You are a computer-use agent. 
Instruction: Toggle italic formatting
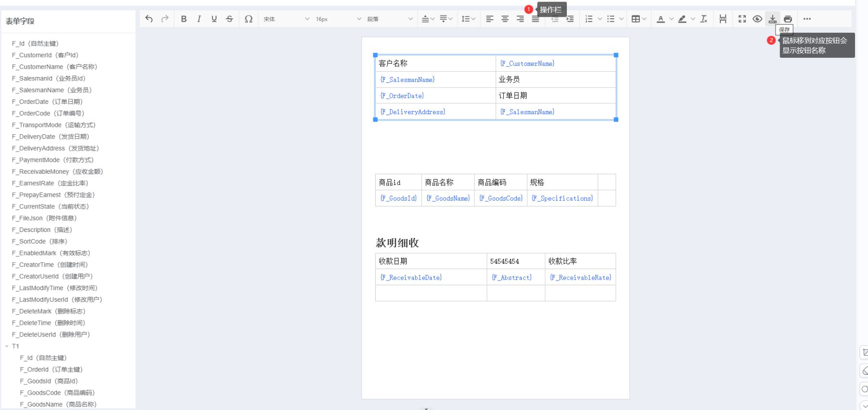pyautogui.click(x=199, y=19)
